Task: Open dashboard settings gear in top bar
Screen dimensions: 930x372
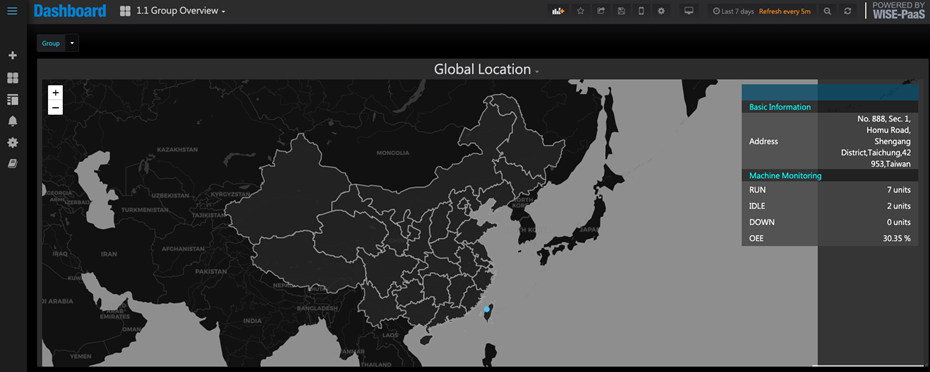Action: pos(661,11)
